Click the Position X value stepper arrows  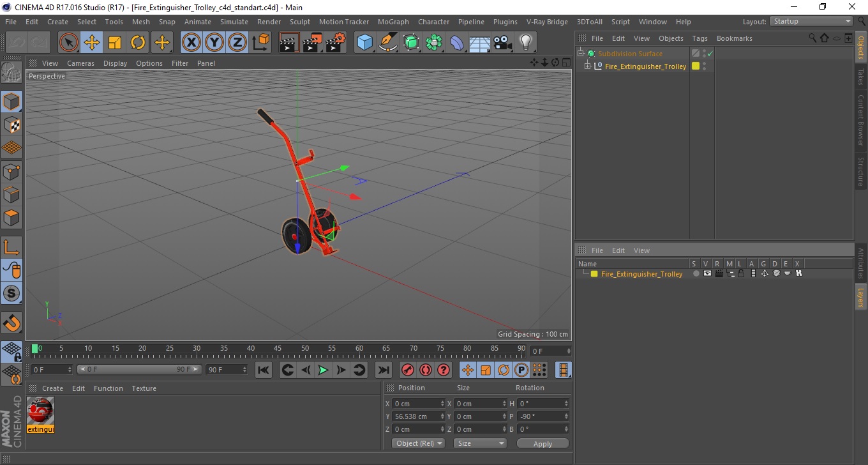(x=442, y=404)
